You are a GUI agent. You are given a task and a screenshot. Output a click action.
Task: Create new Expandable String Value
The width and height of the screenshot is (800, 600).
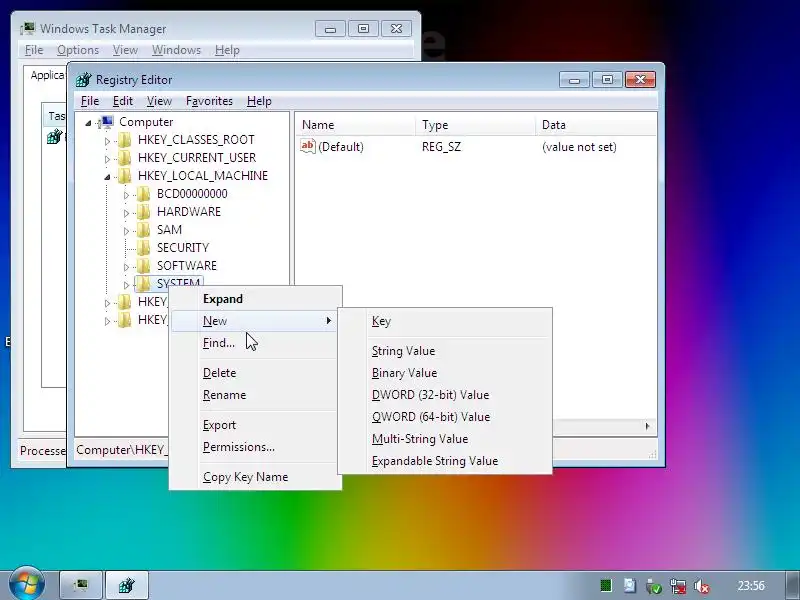445,461
